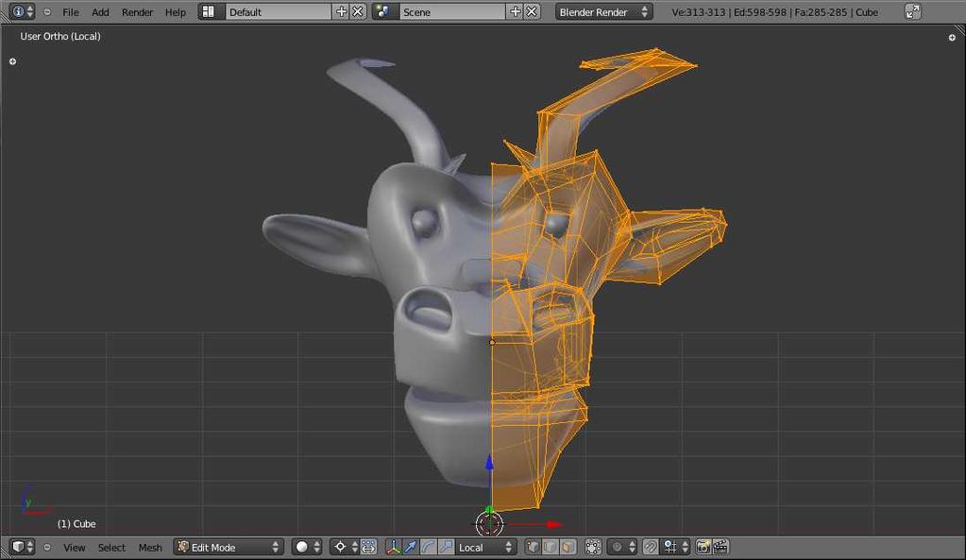Open the Mesh menu in 3D header
This screenshot has height=560, width=966.
(150, 547)
